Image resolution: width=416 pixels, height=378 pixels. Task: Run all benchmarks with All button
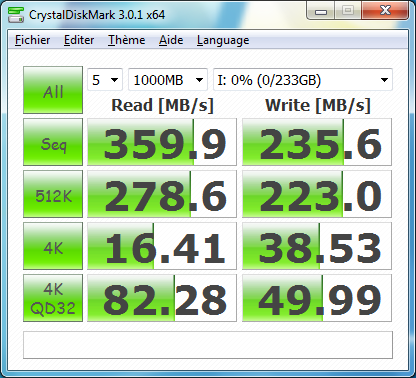(53, 90)
